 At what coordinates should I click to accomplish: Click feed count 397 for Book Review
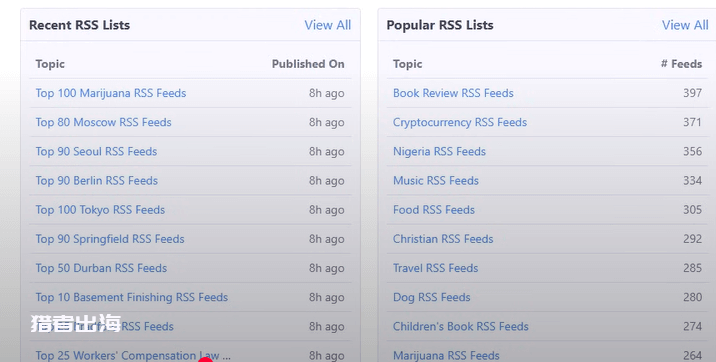(x=692, y=93)
